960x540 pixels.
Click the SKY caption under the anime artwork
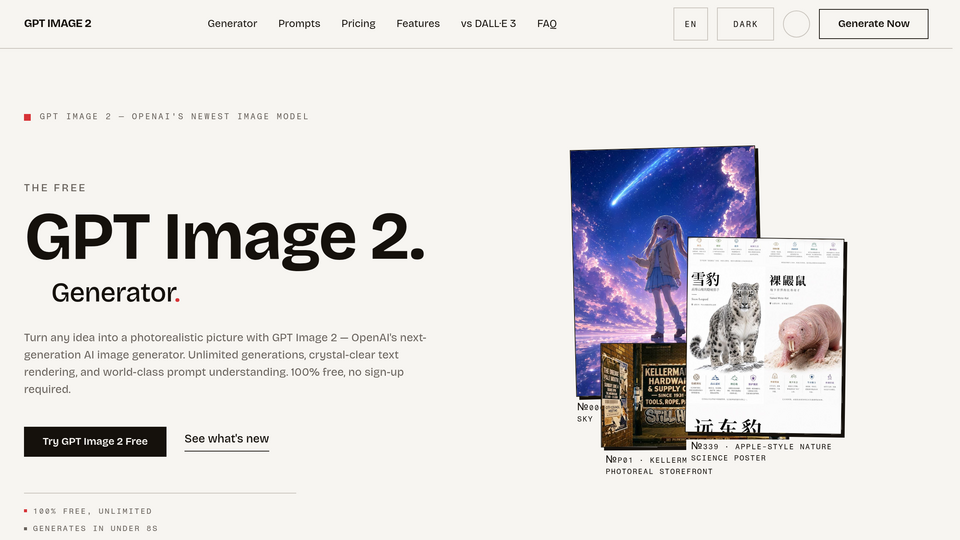(585, 419)
